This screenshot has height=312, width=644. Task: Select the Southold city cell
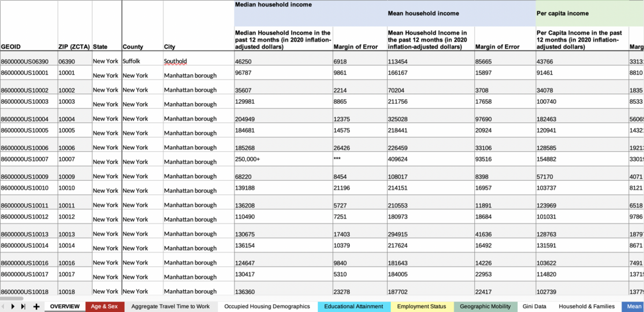click(199, 58)
